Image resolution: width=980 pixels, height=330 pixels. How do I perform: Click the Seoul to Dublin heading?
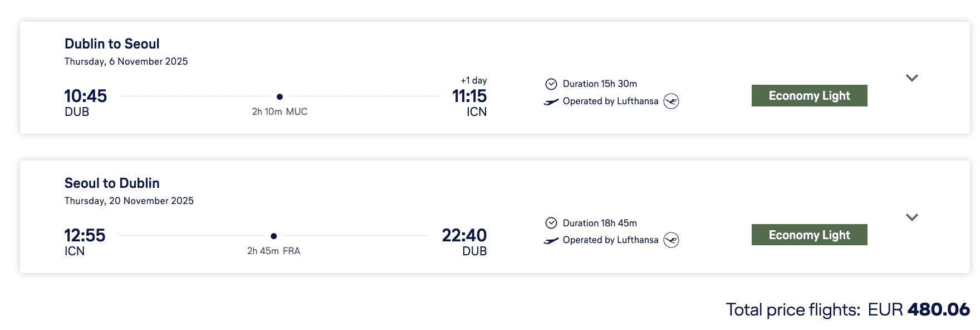tap(112, 183)
